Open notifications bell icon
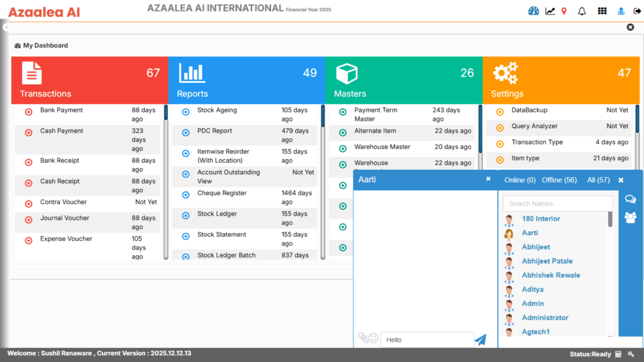The height and width of the screenshot is (362, 644). click(x=582, y=11)
